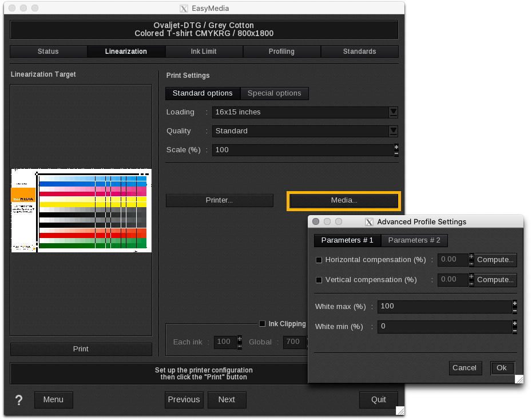
Task: Expand the Quality dropdown arrow
Action: (393, 131)
